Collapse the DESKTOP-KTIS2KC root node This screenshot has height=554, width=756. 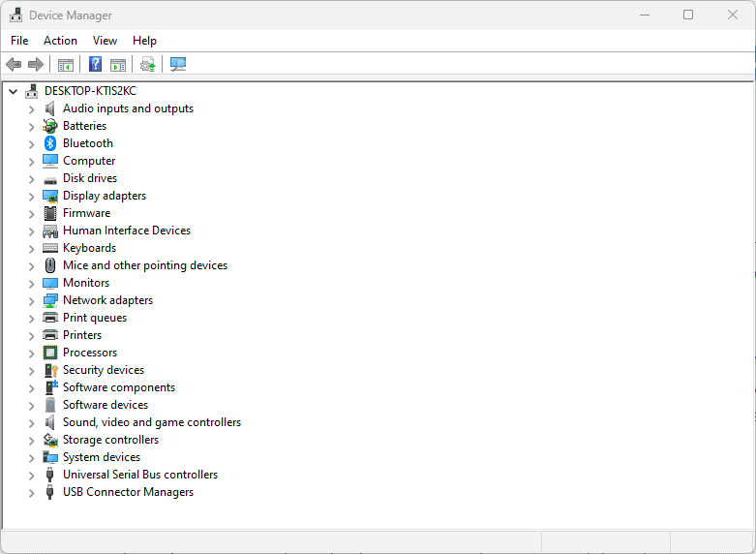(x=13, y=91)
